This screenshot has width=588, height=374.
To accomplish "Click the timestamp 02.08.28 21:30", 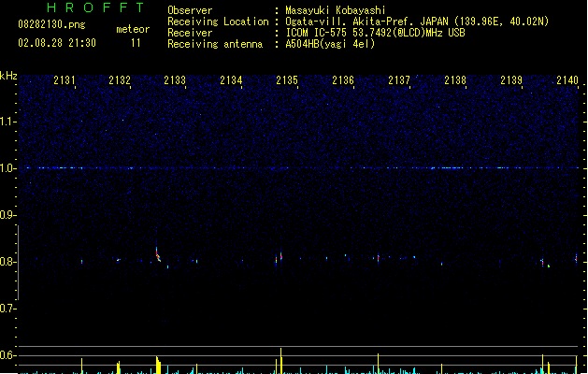I will click(57, 43).
